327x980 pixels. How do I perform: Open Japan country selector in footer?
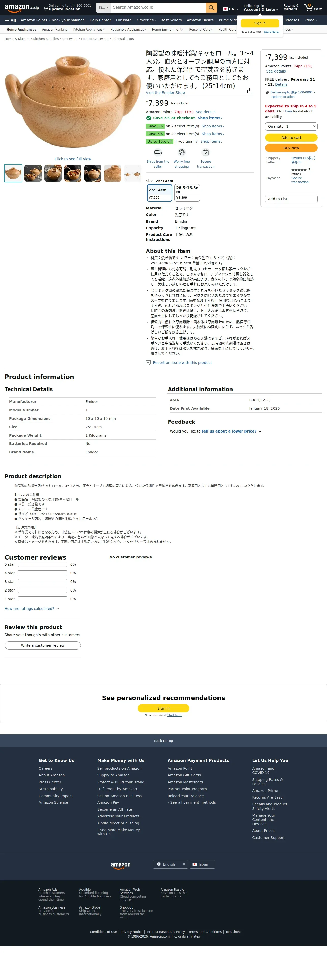point(202,864)
